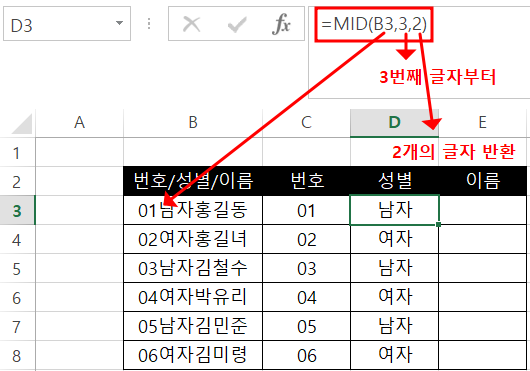Image resolution: width=530 pixels, height=371 pixels.
Task: Select empty cell E8 in the 이름 column
Action: pos(483,355)
